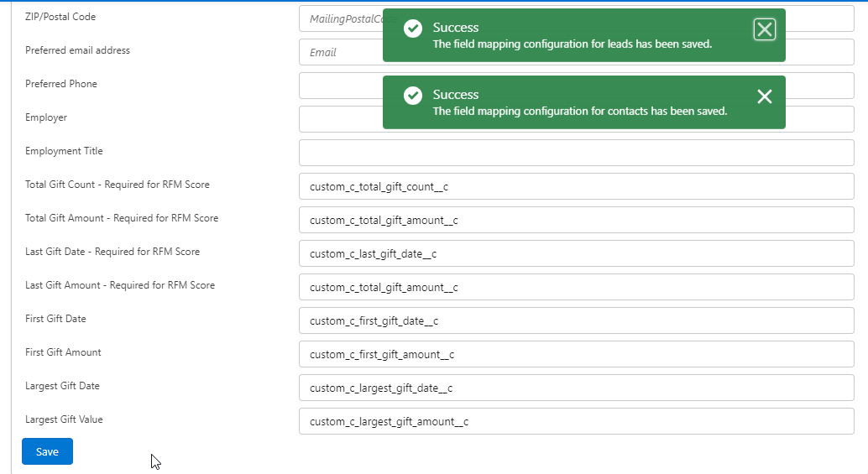868x474 pixels.
Task: Click the Largest Gift Date input
Action: tap(576, 388)
